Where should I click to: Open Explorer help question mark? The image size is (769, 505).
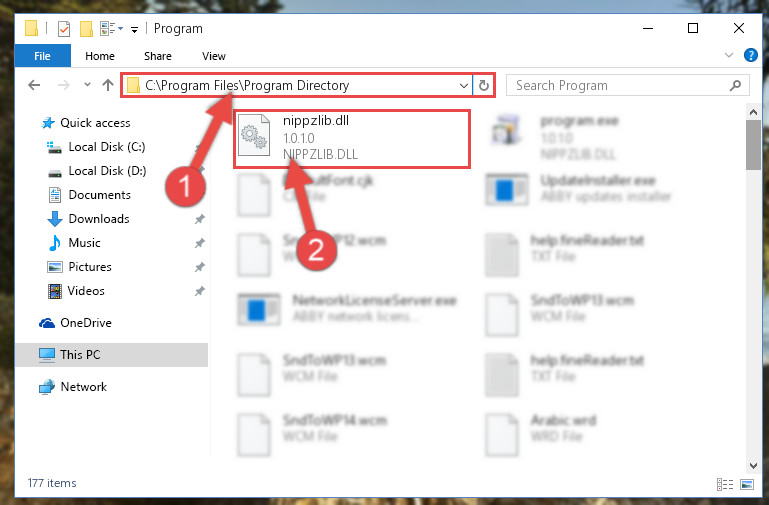750,55
